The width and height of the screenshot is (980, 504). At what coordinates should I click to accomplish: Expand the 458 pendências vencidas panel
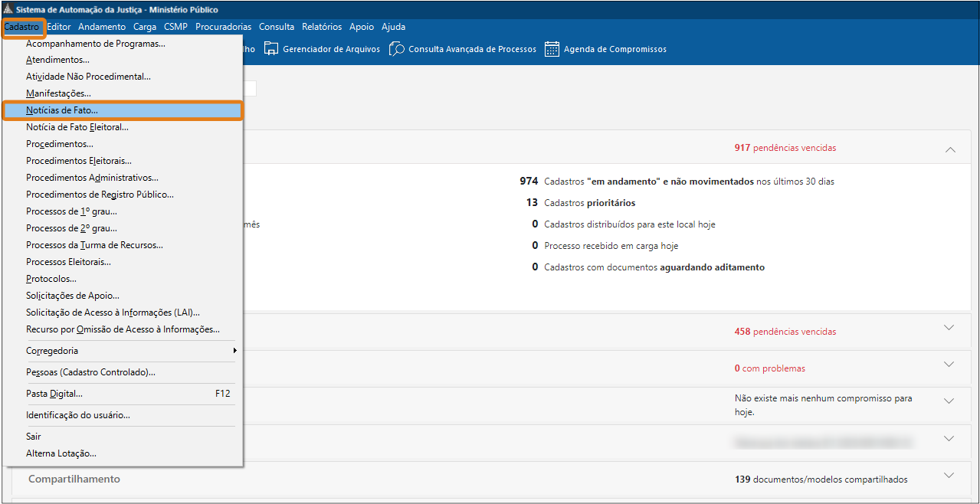949,328
